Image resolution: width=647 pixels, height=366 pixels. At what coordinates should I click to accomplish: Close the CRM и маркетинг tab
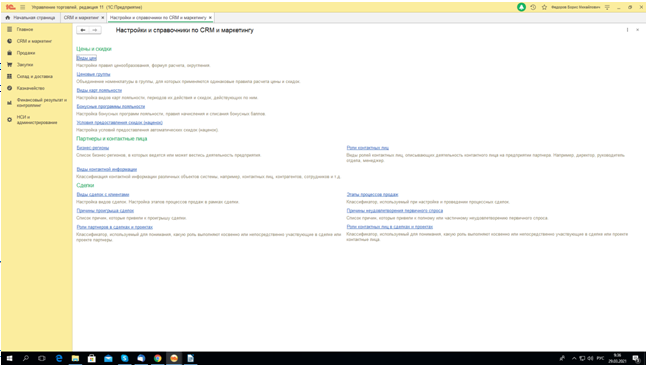tap(103, 18)
